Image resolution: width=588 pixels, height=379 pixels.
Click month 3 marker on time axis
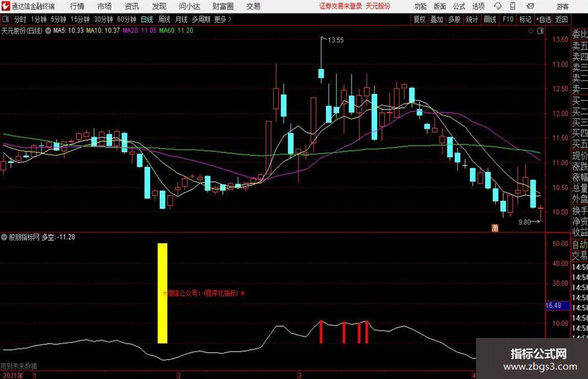(300, 375)
